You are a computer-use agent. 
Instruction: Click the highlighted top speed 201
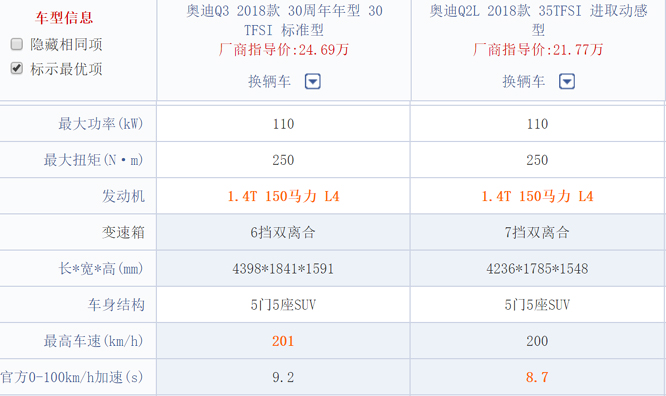283,341
